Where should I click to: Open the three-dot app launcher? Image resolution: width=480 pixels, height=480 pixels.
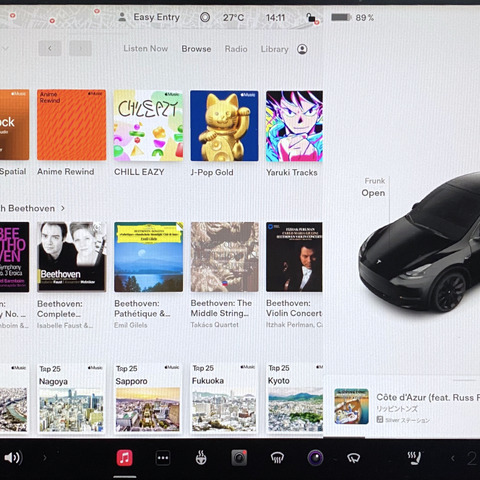(x=163, y=458)
